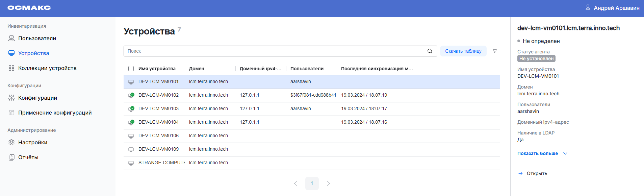Screen dimensions: 644x196
Task: Select page 1 in pagination
Action: pyautogui.click(x=312, y=183)
